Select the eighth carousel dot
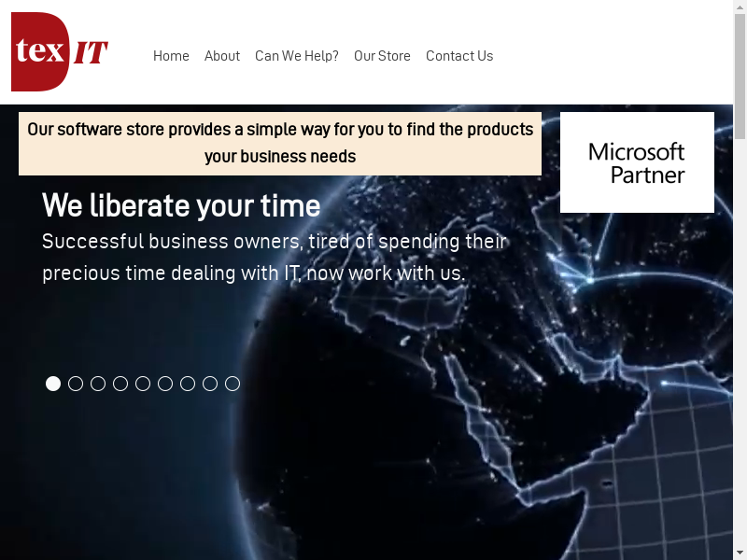 click(x=210, y=384)
